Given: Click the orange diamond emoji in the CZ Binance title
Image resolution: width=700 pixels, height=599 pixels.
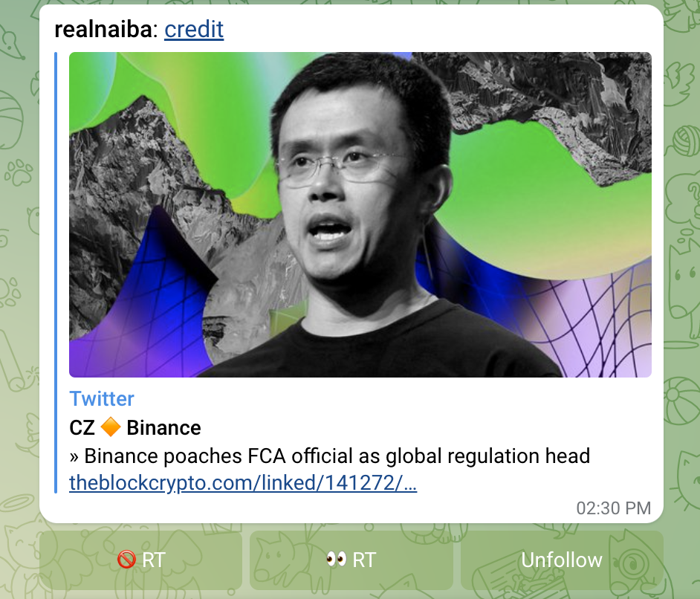Looking at the screenshot, I should point(110,427).
